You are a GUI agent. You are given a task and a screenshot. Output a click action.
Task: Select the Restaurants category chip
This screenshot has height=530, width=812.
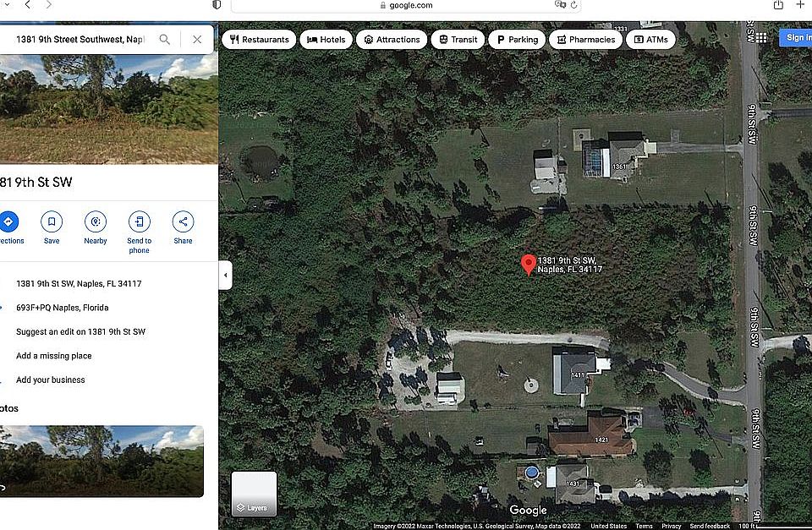tap(259, 40)
